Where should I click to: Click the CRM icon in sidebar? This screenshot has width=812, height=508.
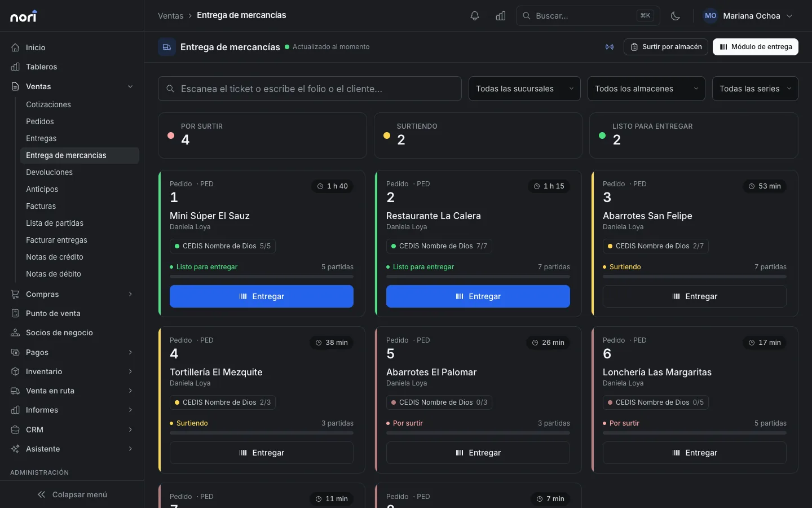(15, 430)
